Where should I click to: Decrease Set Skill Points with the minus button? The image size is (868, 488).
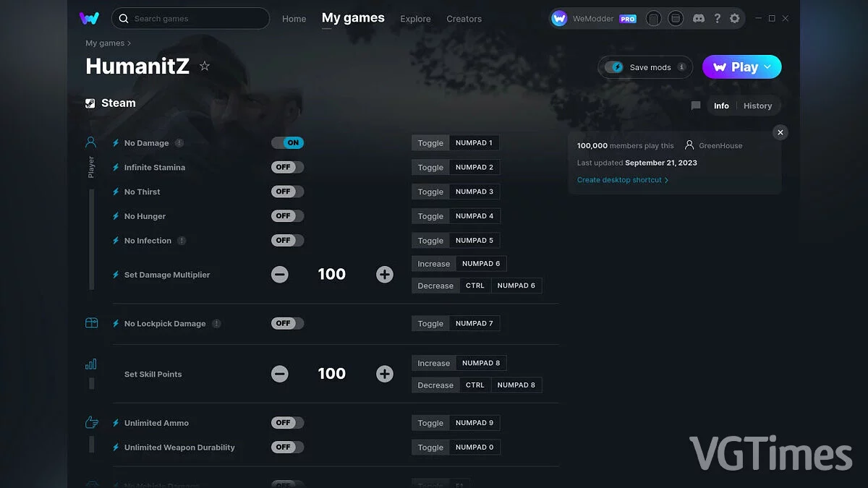tap(280, 374)
